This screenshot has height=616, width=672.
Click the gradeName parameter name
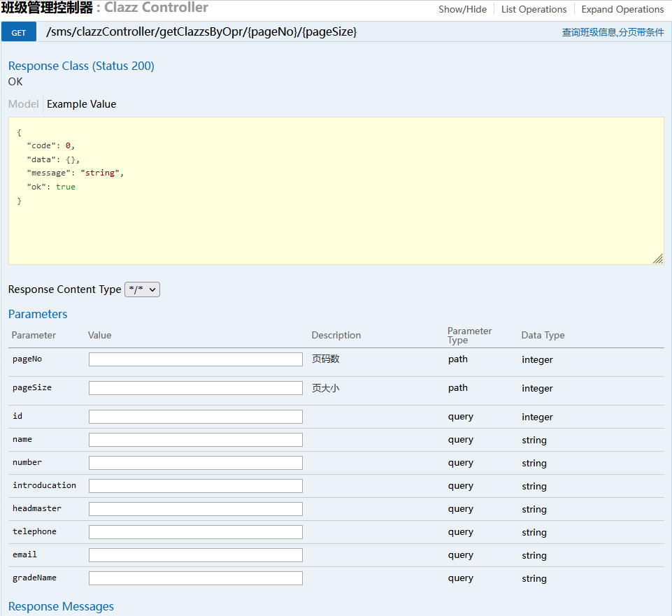click(34, 578)
